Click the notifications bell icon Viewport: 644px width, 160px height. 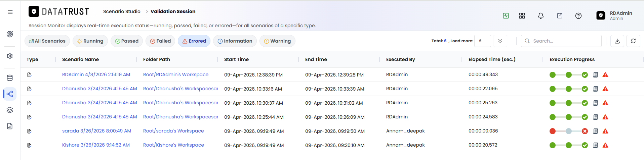(x=541, y=16)
